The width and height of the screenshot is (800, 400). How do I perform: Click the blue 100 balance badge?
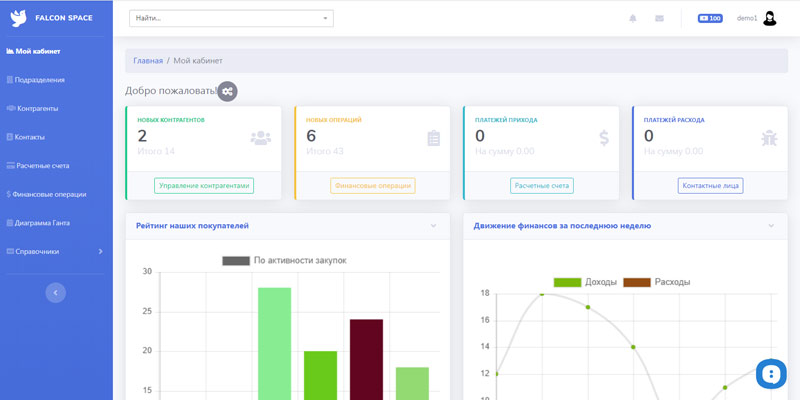(710, 18)
